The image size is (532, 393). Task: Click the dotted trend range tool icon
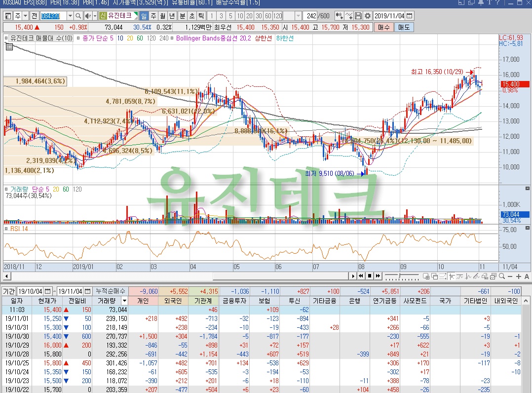443,276
